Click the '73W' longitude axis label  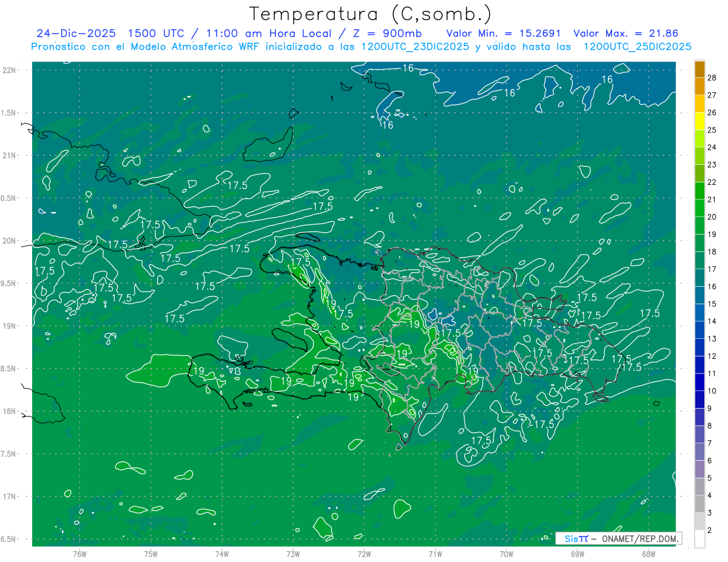pyautogui.click(x=293, y=554)
